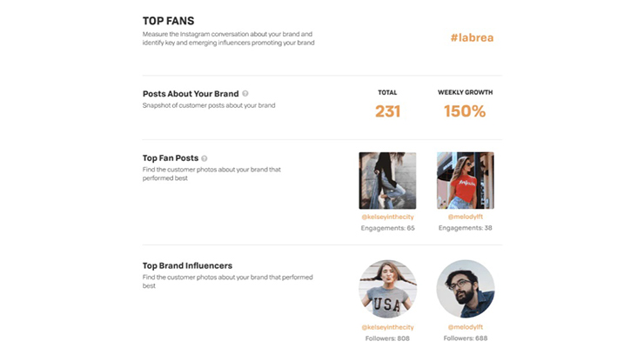
Task: Click @melodylft link under influencer avatar
Action: (x=466, y=327)
